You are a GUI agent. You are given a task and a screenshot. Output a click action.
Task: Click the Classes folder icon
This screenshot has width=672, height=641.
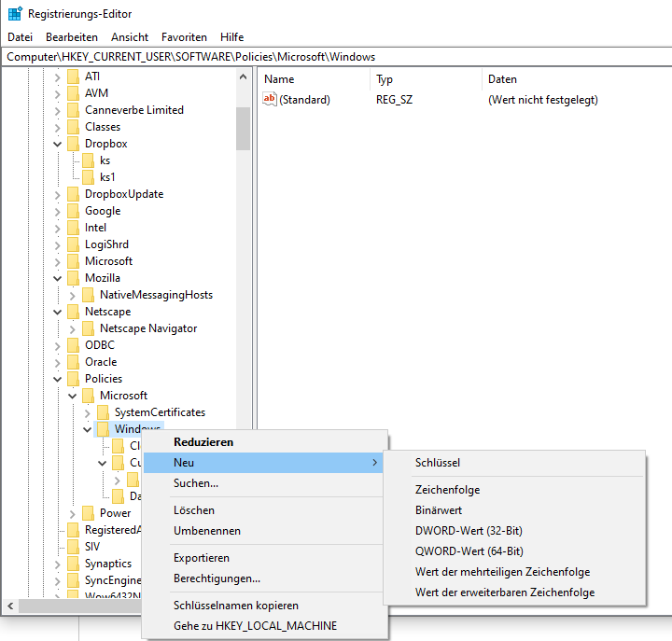[x=74, y=127]
